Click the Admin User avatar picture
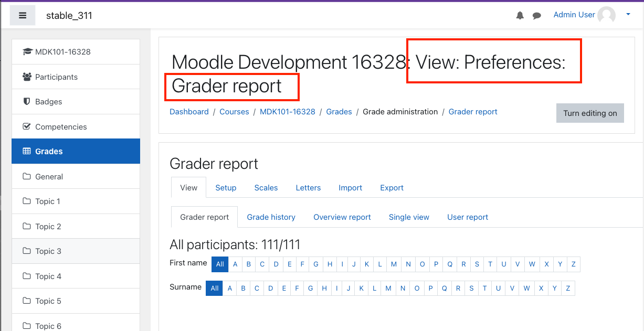This screenshot has width=644, height=331. point(607,15)
